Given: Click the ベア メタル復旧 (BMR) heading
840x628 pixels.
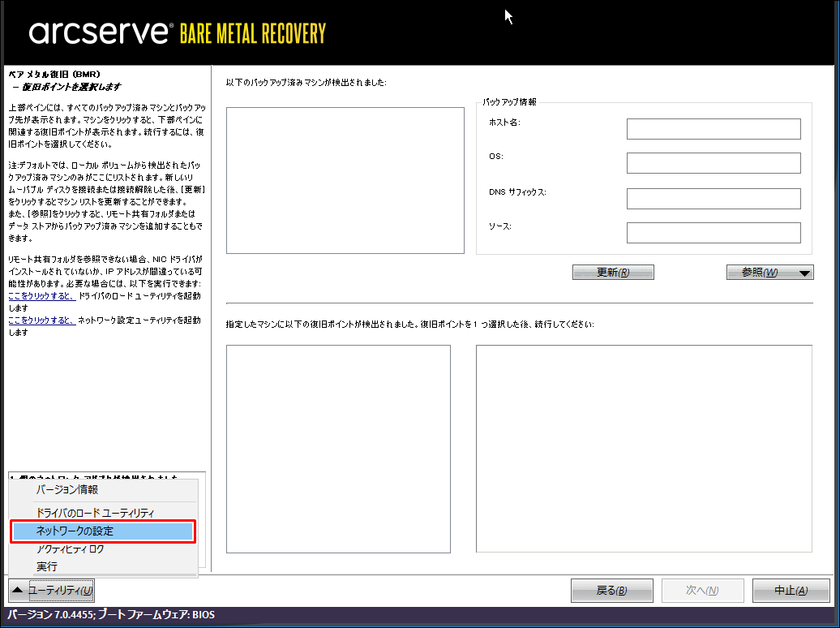Looking at the screenshot, I should 54,74.
